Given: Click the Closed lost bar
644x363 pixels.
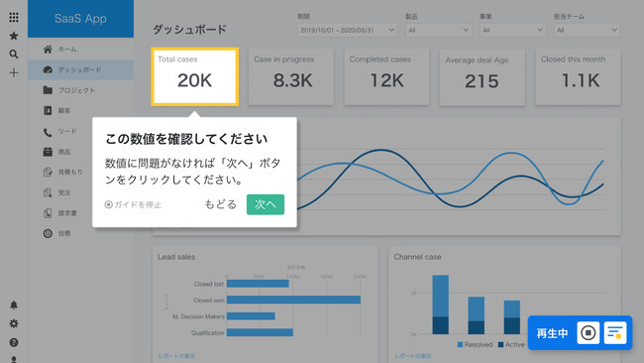Looking at the screenshot, I should click(258, 284).
